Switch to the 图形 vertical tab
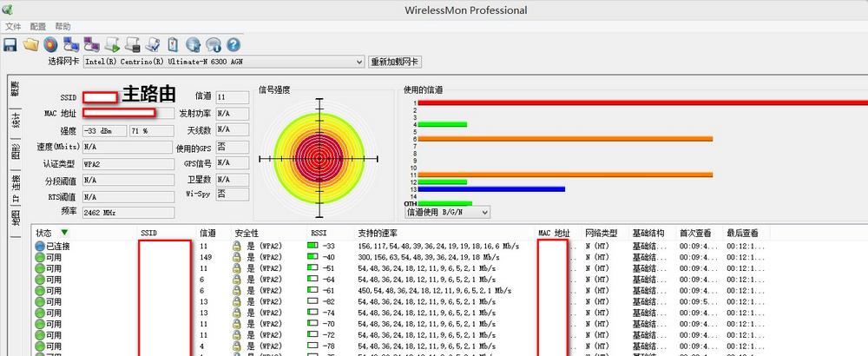 point(16,152)
